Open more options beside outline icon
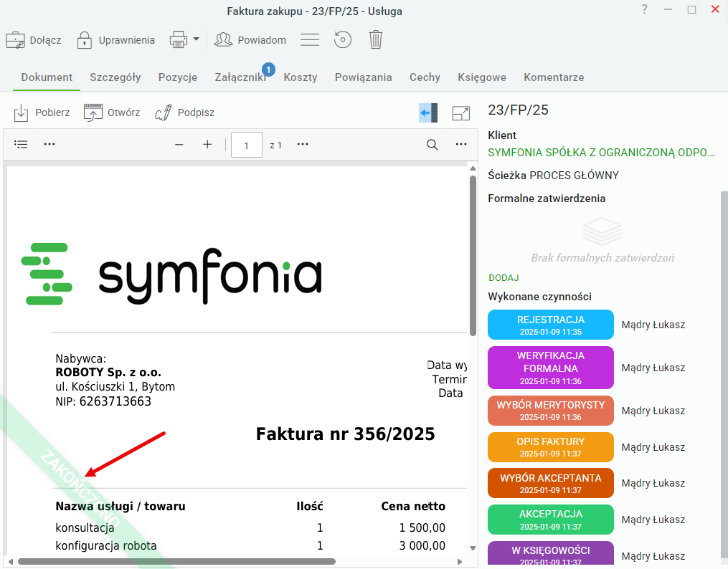The height and width of the screenshot is (569, 728). click(x=49, y=144)
